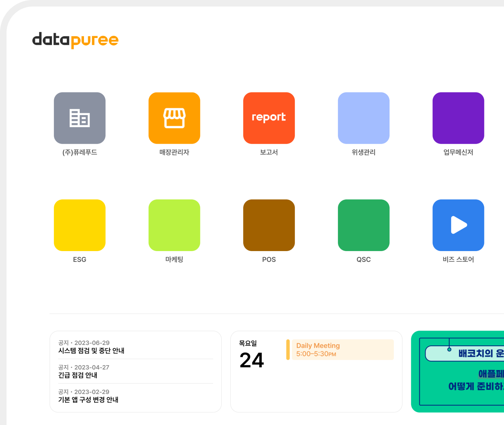Click the 매장관리자 label text
504x425 pixels.
pyautogui.click(x=174, y=152)
